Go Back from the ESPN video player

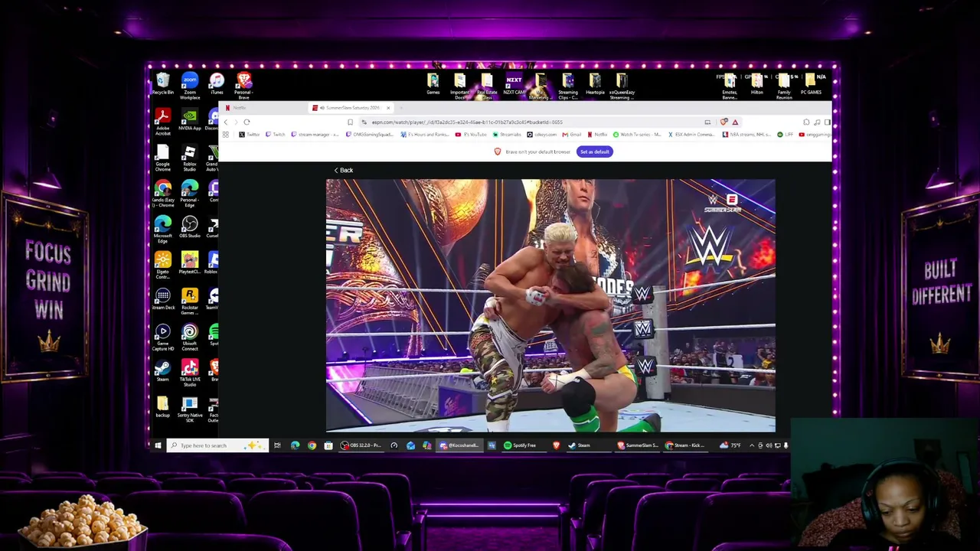(x=343, y=170)
